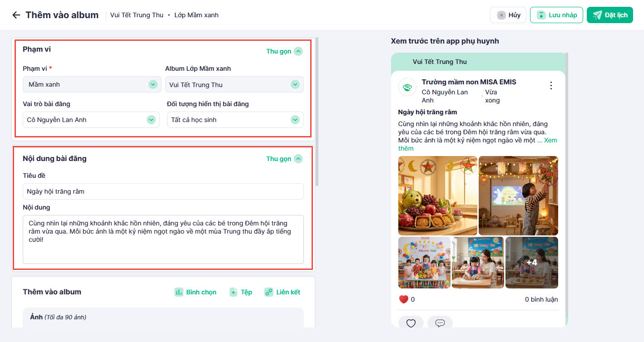Image resolution: width=644 pixels, height=342 pixels.
Task: Click the school avatar logo in preview
Action: click(407, 87)
